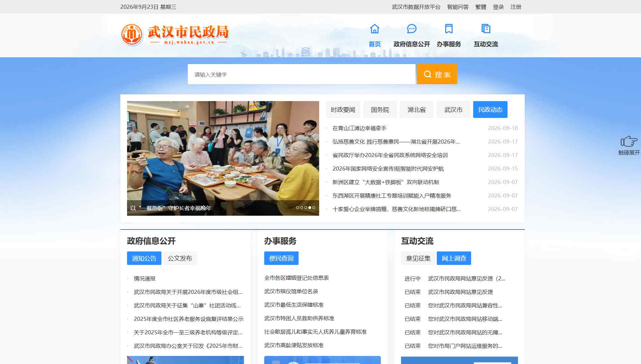This screenshot has height=364, width=641.
Task: Open 武汉市数据开放平台 link
Action: pyautogui.click(x=416, y=7)
